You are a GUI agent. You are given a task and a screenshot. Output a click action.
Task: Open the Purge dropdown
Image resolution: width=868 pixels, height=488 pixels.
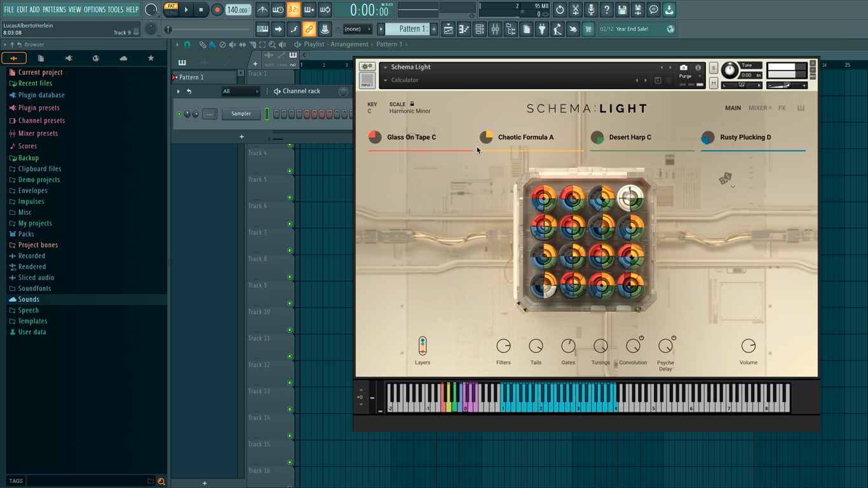pyautogui.click(x=691, y=76)
